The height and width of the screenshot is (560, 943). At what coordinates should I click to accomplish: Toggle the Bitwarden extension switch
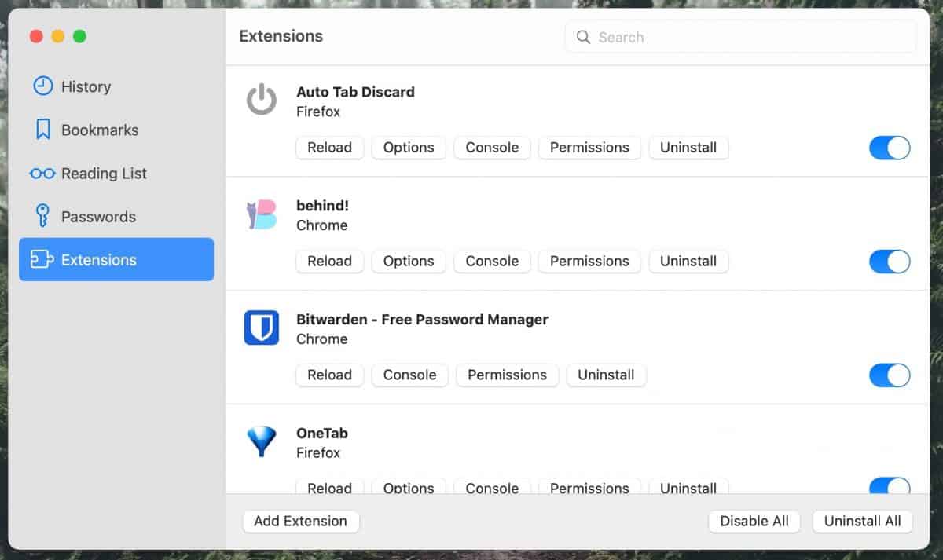[x=889, y=375]
